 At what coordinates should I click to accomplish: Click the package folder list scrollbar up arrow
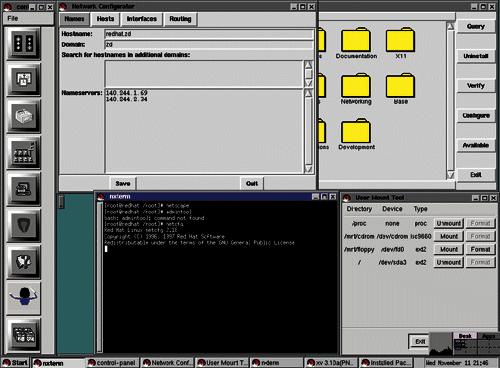(x=450, y=26)
